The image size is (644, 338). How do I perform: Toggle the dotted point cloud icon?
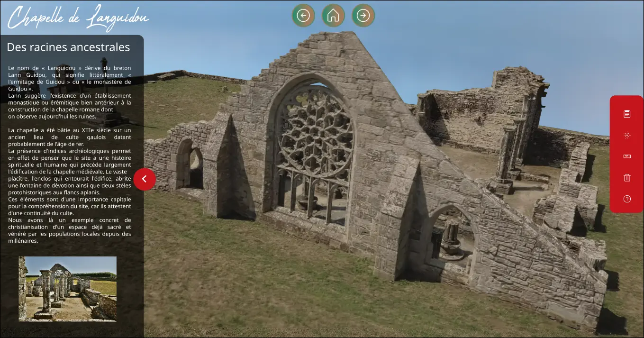click(627, 135)
